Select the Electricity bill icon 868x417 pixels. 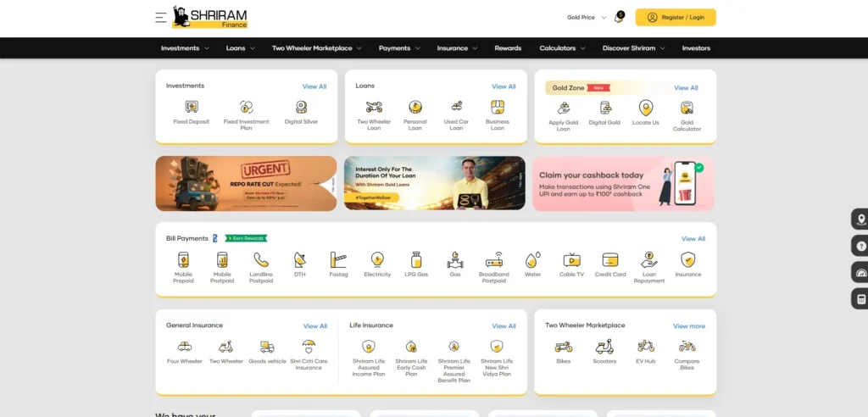click(377, 259)
